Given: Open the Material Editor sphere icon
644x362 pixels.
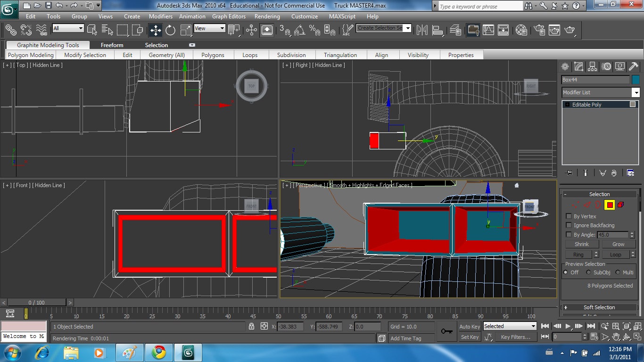Looking at the screenshot, I should 521,30.
